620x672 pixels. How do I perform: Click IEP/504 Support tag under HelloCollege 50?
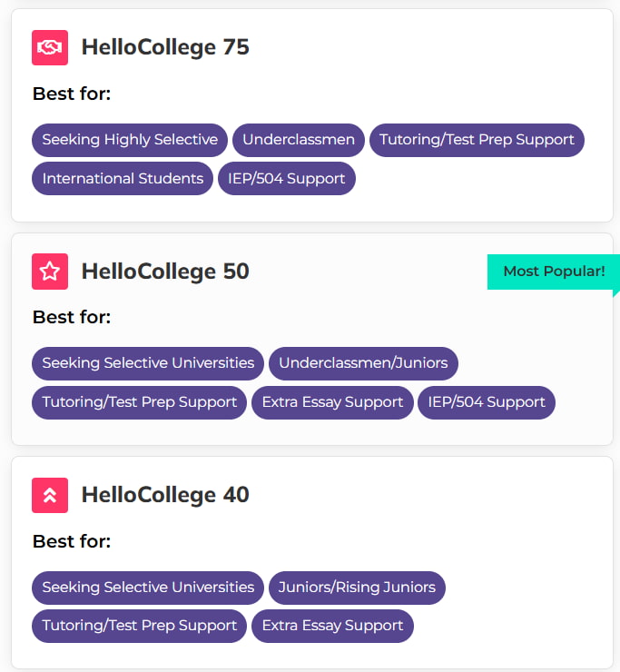point(487,402)
